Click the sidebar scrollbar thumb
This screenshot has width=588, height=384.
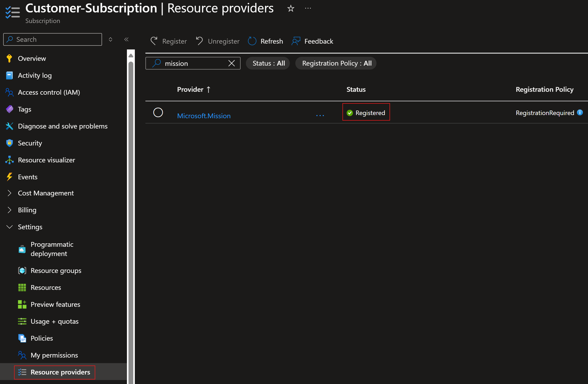click(131, 222)
